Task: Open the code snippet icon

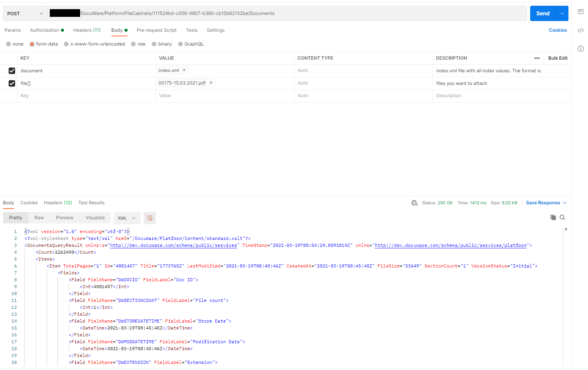Action: (581, 30)
